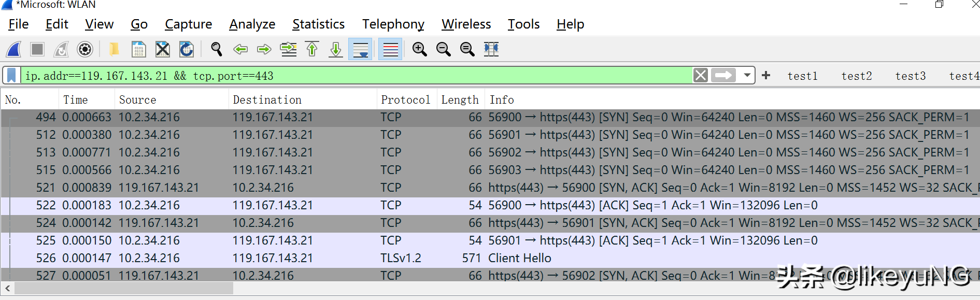
Task: Sort by the Destination column header
Action: [303, 99]
